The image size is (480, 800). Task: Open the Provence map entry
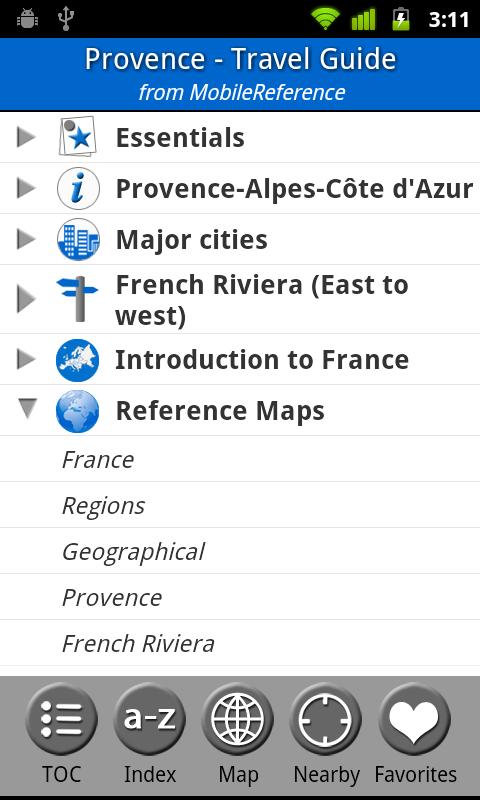click(x=240, y=597)
